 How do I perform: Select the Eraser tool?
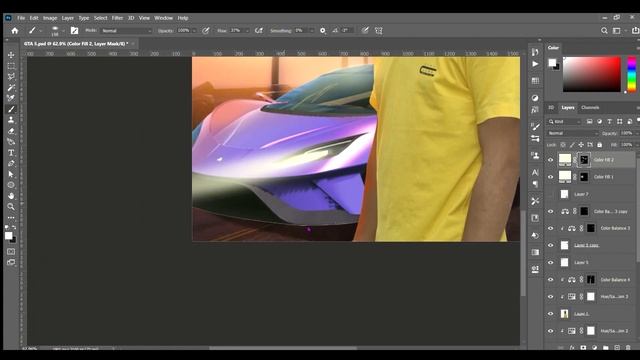click(x=11, y=131)
